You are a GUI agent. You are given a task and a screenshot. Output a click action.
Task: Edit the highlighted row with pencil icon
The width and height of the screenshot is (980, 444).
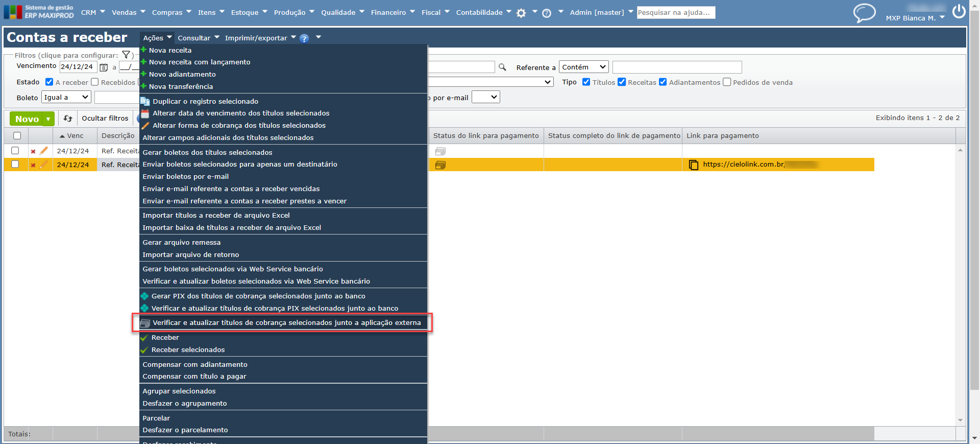[x=44, y=165]
